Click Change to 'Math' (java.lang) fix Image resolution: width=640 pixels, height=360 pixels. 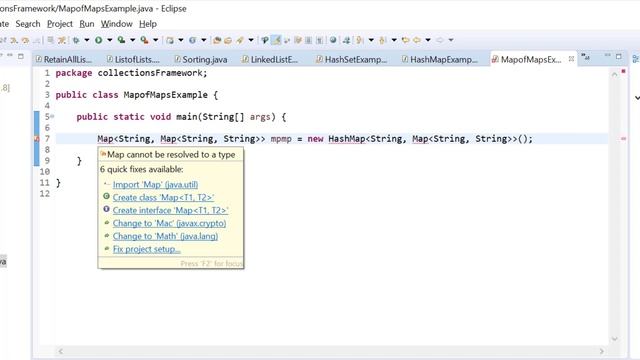coord(165,236)
